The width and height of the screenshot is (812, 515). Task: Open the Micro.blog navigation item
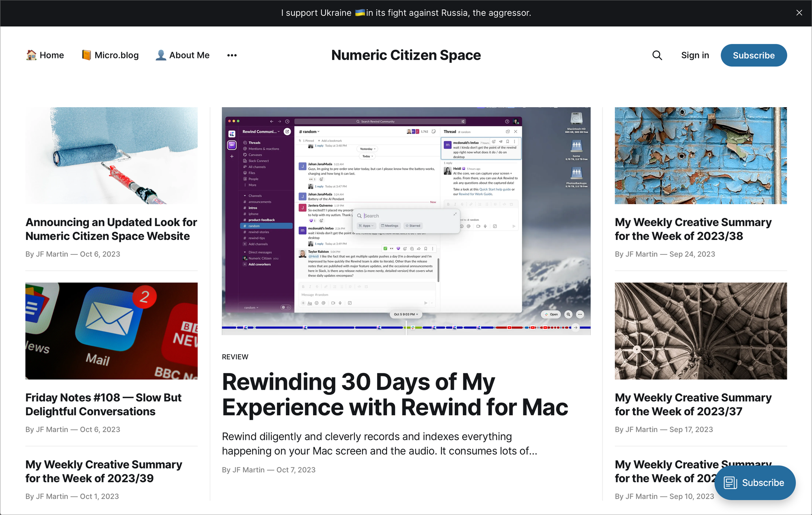[x=116, y=55]
